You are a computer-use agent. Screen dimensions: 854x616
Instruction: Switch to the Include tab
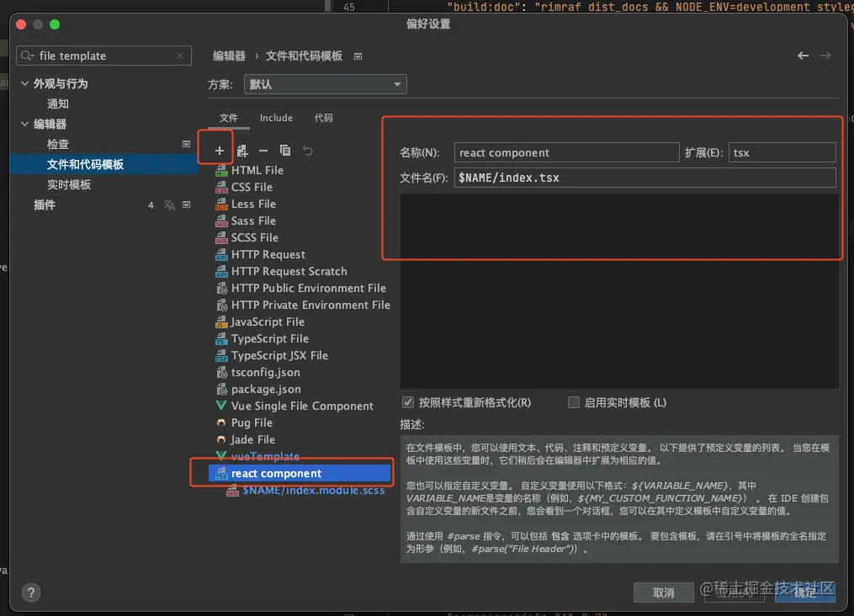[276, 118]
